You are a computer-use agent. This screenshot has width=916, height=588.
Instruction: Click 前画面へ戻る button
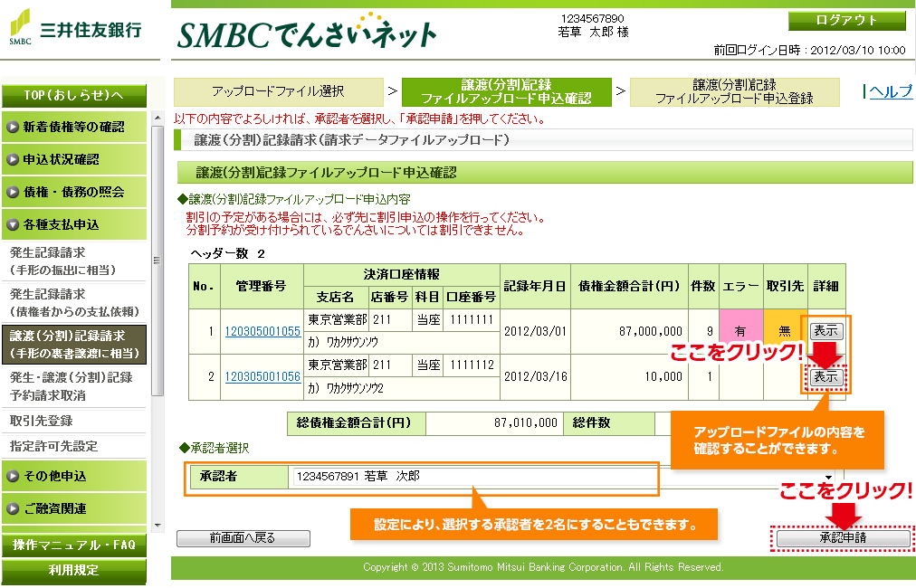coord(243,537)
